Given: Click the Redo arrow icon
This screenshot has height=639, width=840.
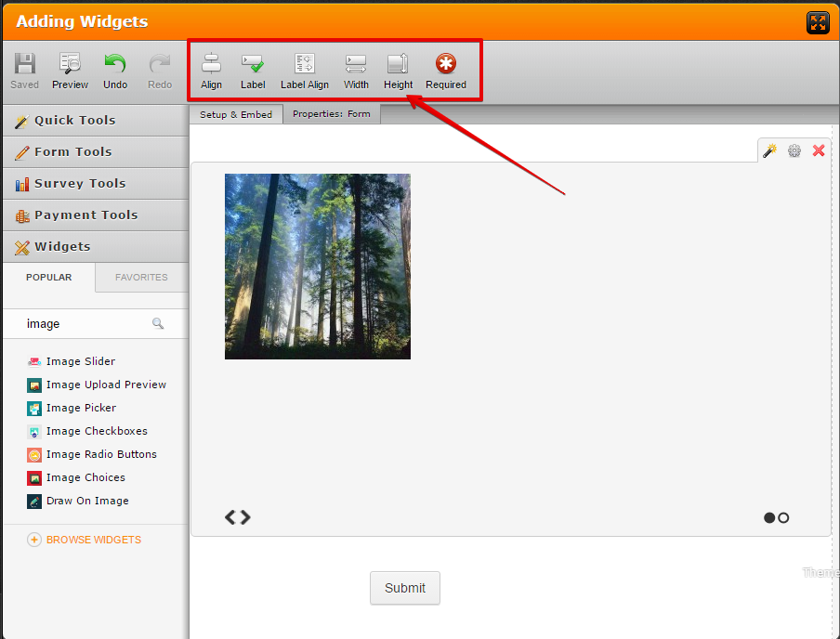Looking at the screenshot, I should coord(160,64).
